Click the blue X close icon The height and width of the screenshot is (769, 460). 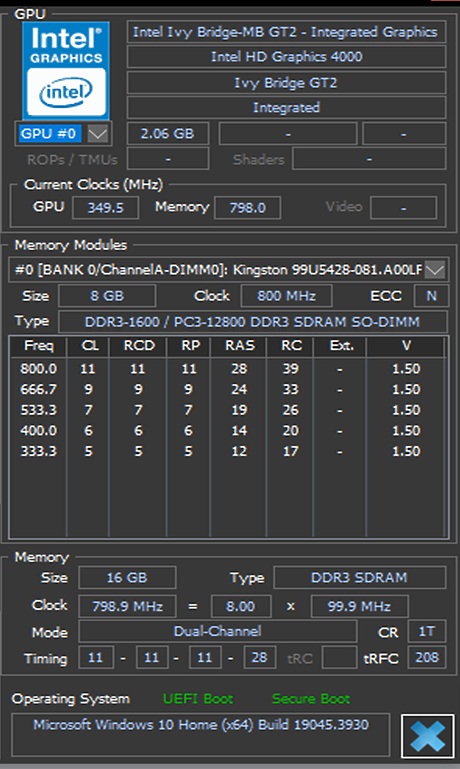point(428,736)
